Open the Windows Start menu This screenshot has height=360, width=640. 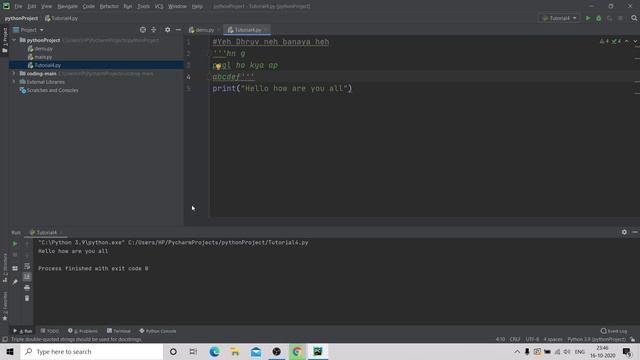[x=10, y=351]
